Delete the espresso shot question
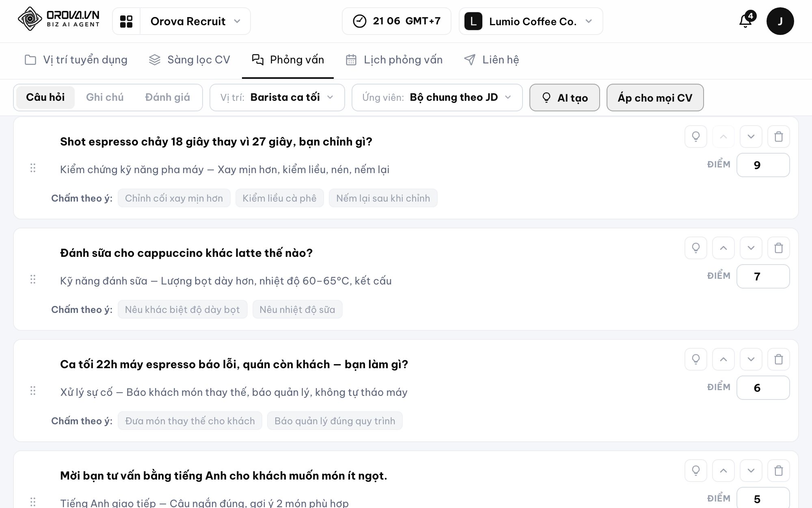 779,137
